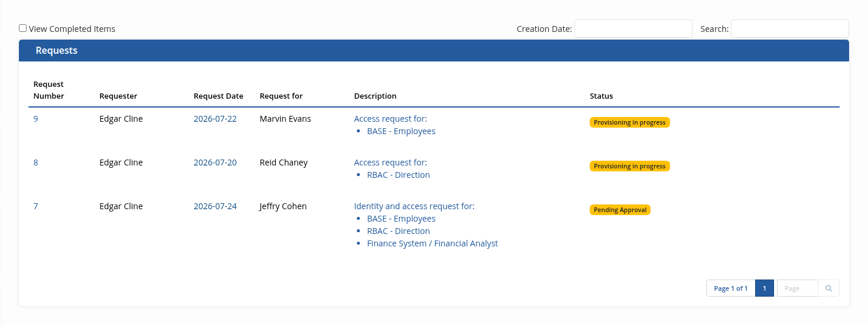
Task: Click 'Identity and access request for:' description
Action: coord(414,206)
